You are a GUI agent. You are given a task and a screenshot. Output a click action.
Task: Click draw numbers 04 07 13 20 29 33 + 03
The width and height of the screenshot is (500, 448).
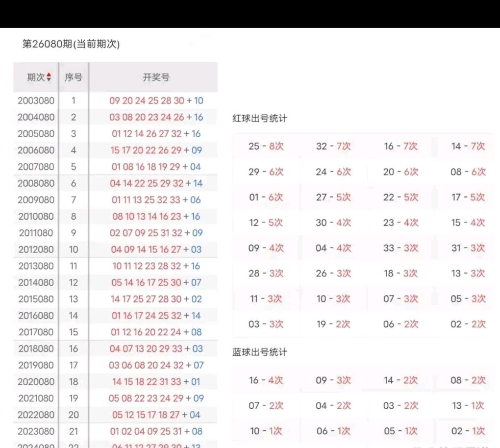[x=156, y=349]
